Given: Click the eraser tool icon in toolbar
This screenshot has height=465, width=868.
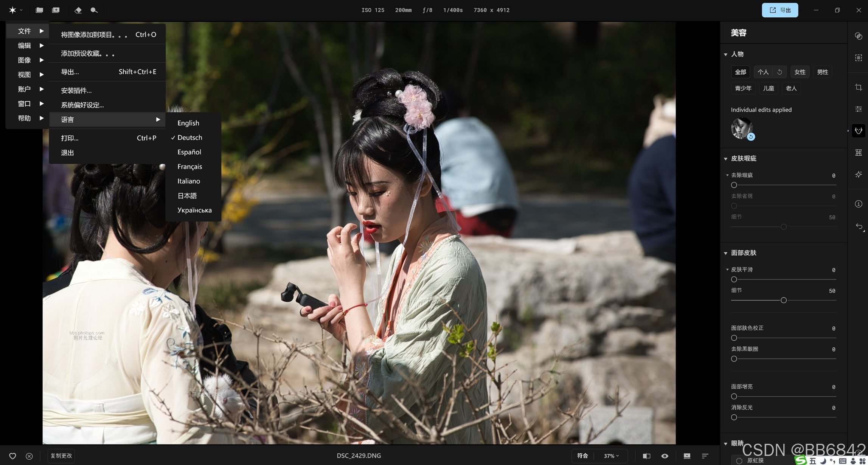Looking at the screenshot, I should [78, 10].
